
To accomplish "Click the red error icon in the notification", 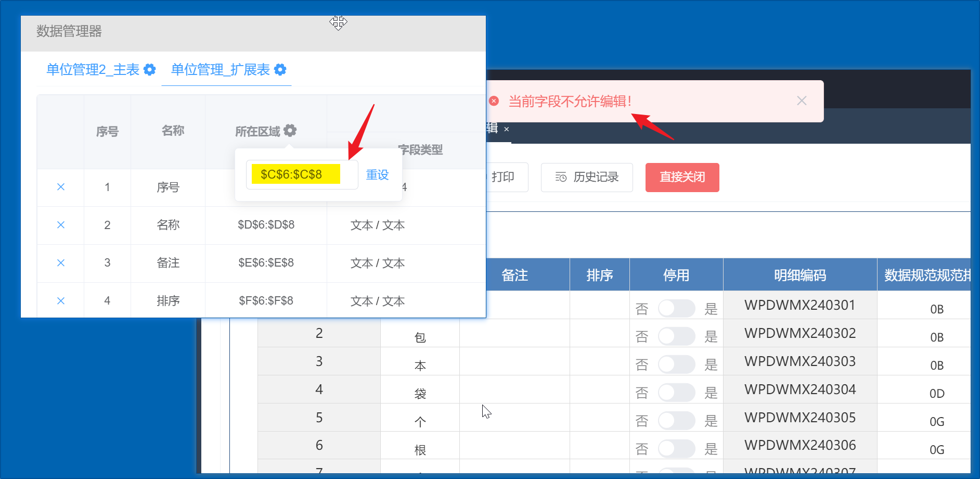I will (494, 101).
